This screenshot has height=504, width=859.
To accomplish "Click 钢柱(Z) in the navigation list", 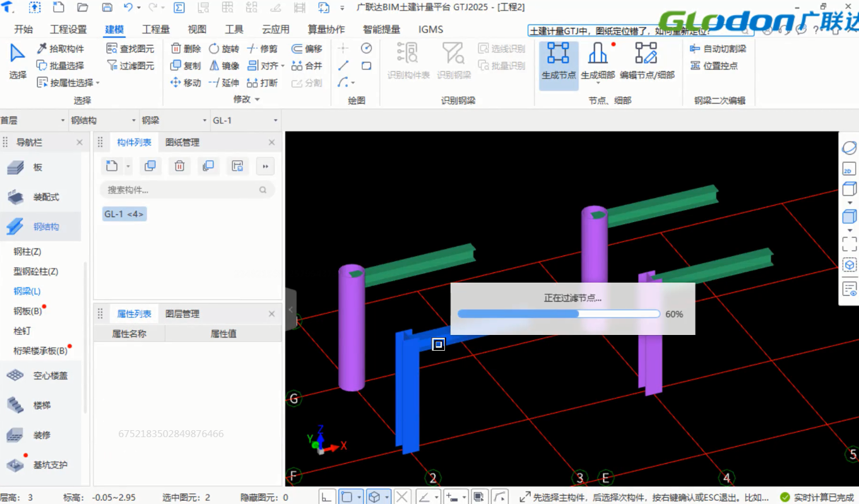I will (x=28, y=252).
